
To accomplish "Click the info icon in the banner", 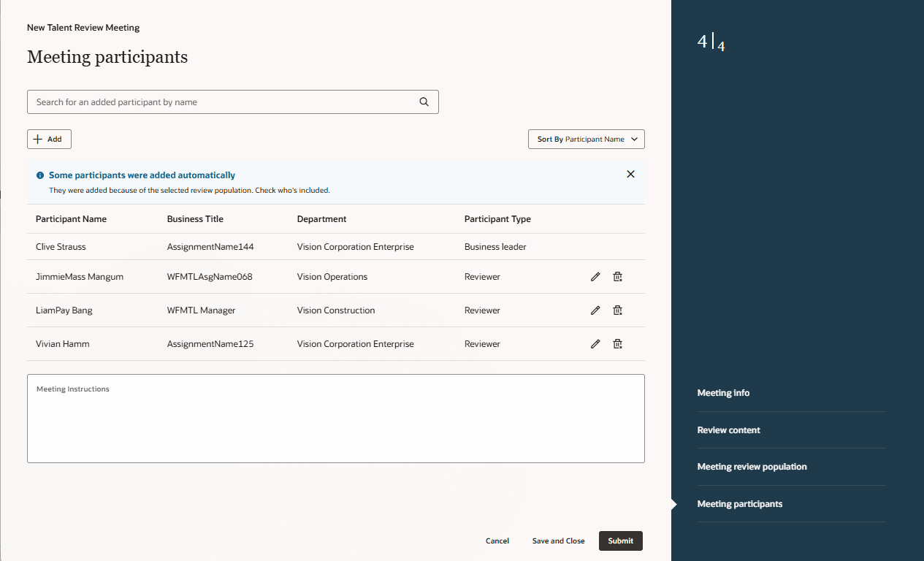I will (x=40, y=175).
